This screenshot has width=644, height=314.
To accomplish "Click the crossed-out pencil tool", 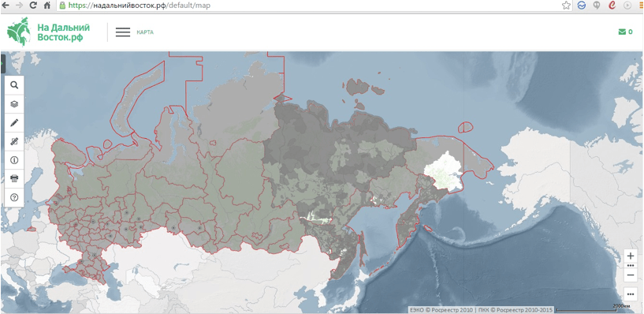I will (14, 141).
